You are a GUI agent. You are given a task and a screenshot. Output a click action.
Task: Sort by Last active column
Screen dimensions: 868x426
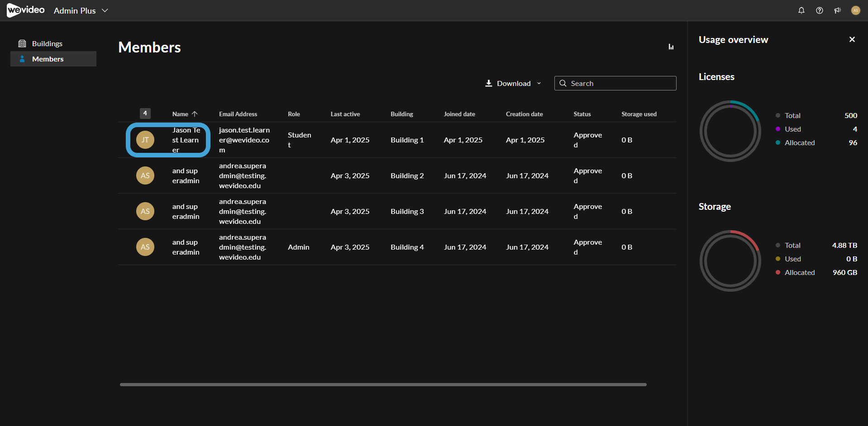click(345, 114)
